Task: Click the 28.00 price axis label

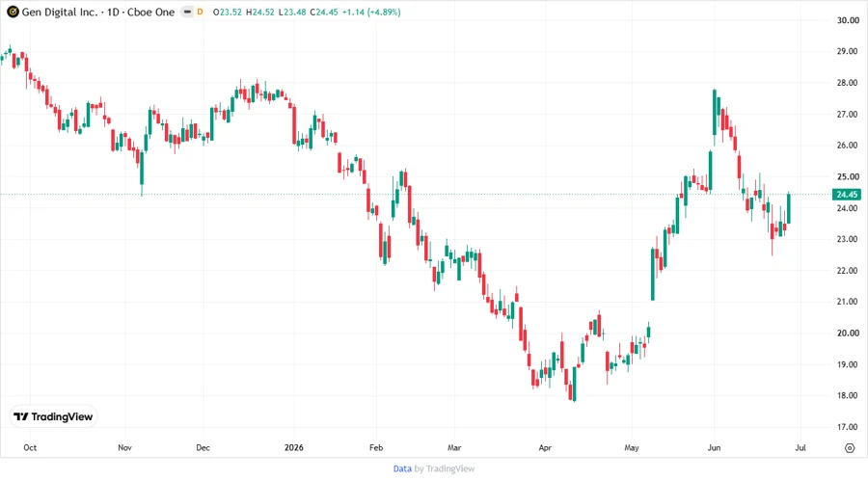Action: pos(848,82)
